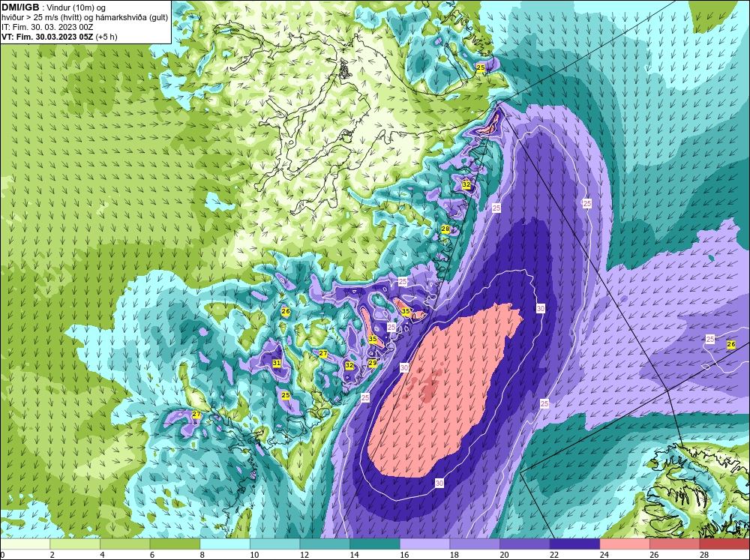Select the 14–16 m/s dark teal legend swatch
750x560 pixels.
[x=375, y=544]
